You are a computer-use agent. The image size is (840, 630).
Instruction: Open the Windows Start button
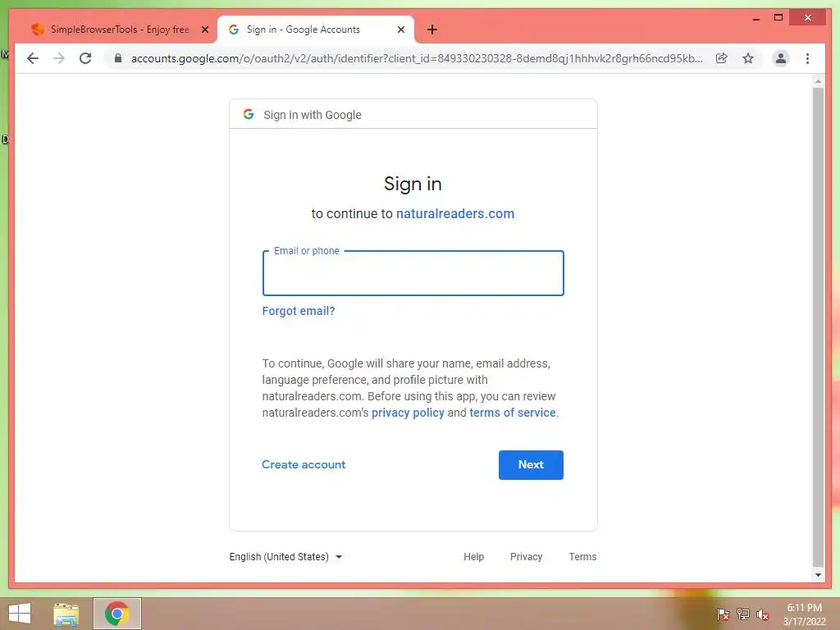coord(20,614)
